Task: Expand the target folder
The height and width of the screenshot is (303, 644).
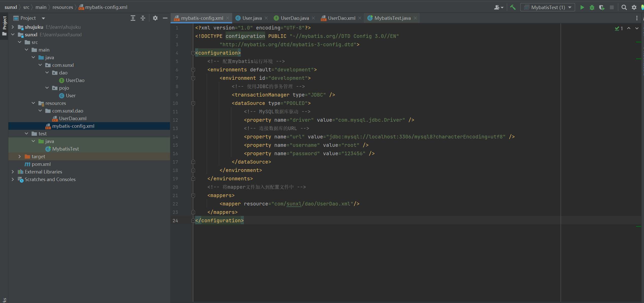Action: click(x=20, y=156)
